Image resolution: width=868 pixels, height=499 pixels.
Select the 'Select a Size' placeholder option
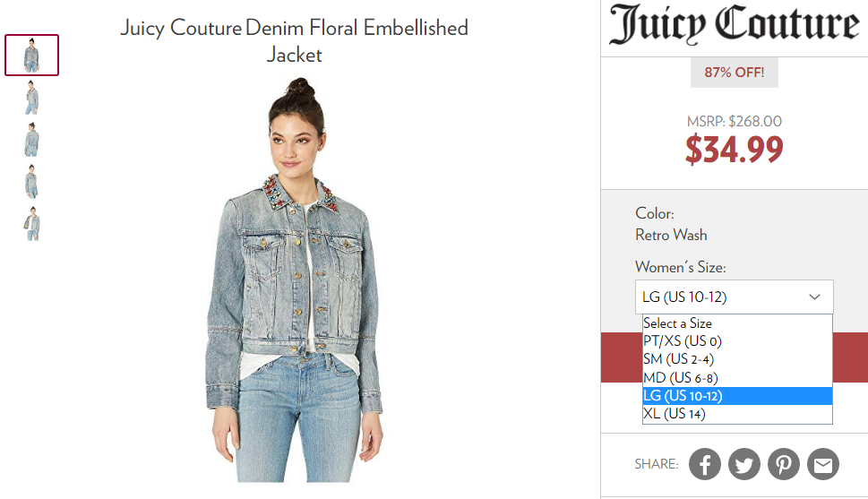pyautogui.click(x=737, y=323)
